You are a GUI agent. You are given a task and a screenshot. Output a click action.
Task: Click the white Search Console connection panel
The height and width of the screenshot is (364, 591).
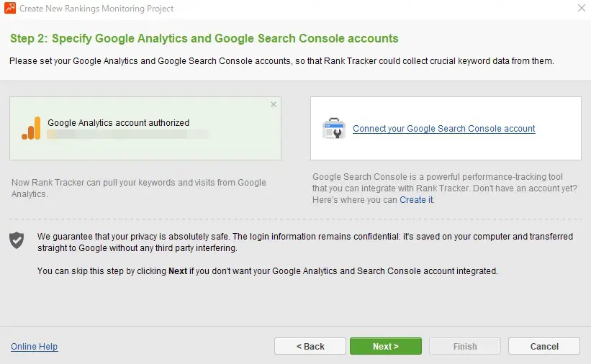445,147
